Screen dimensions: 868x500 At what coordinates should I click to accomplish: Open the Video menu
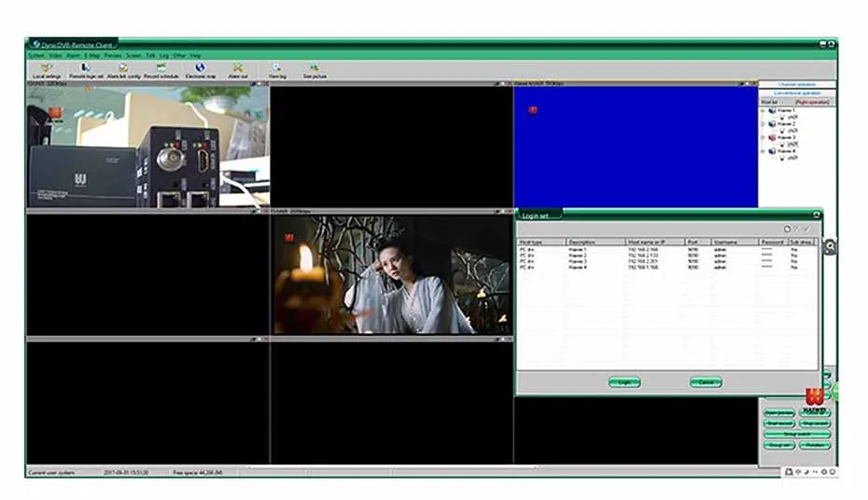[x=55, y=55]
